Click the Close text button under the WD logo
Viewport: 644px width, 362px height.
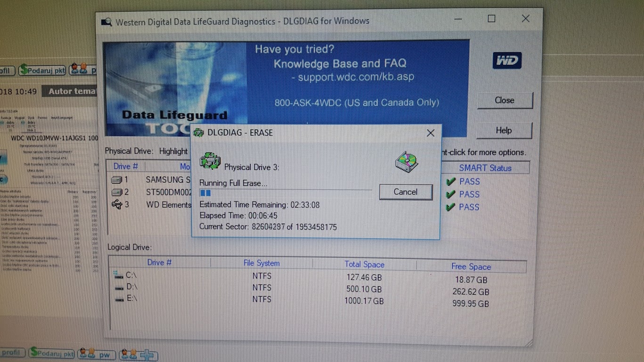coord(505,100)
